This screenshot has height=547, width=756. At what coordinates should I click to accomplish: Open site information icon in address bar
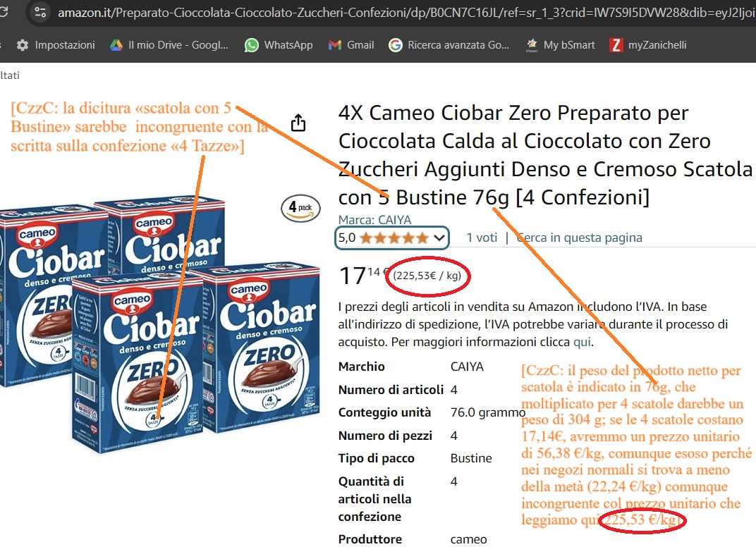[x=40, y=12]
